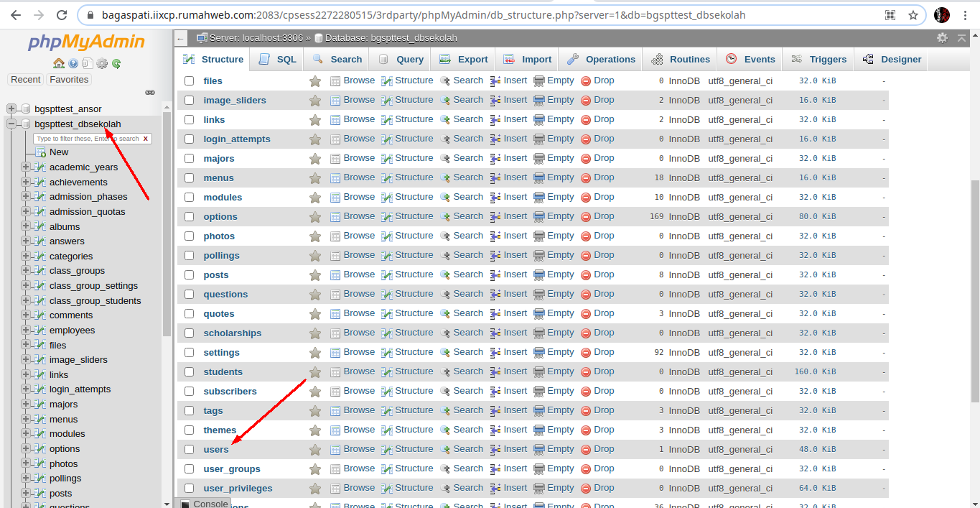Open navigation panel settings gear icon
Image resolution: width=980 pixels, height=508 pixels.
[102, 63]
